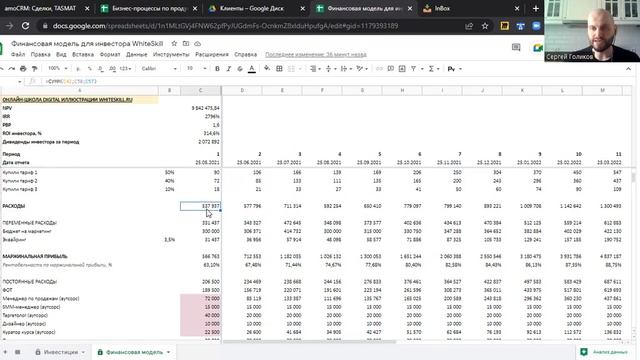Click the move to folder icon

click(186, 43)
